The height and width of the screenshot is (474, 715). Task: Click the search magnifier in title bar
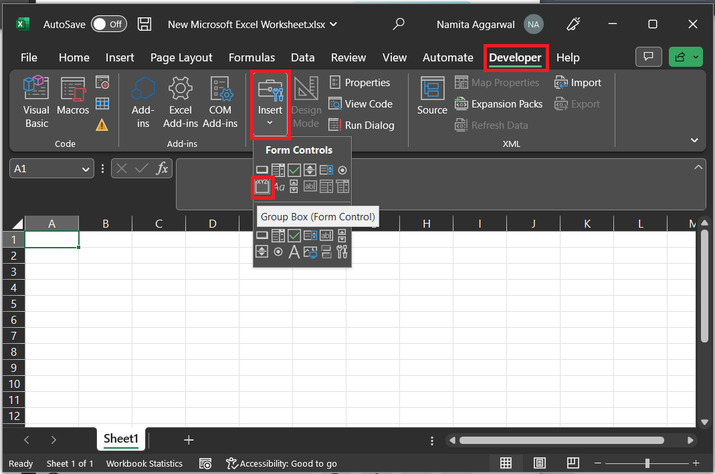(399, 24)
